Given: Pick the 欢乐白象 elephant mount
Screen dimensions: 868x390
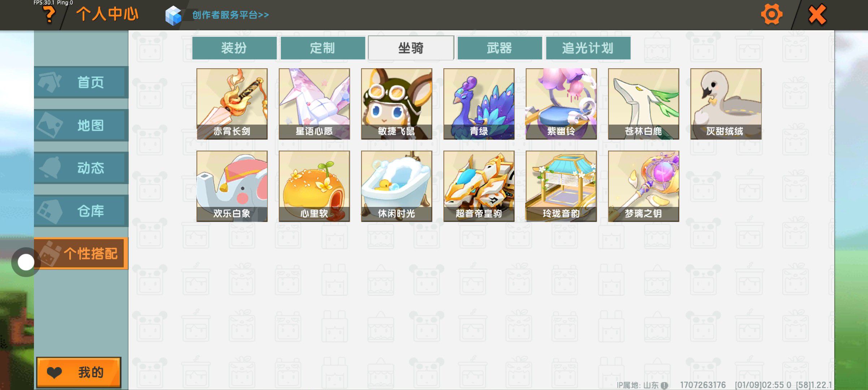Looking at the screenshot, I should click(232, 186).
